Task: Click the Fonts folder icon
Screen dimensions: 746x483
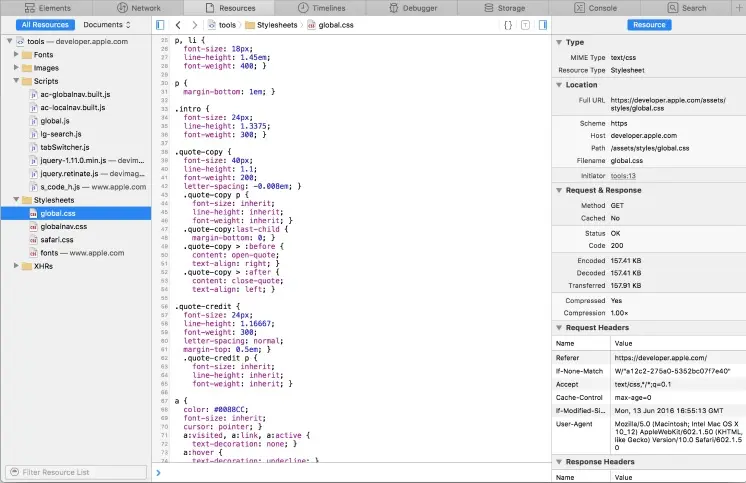Action: pos(27,55)
